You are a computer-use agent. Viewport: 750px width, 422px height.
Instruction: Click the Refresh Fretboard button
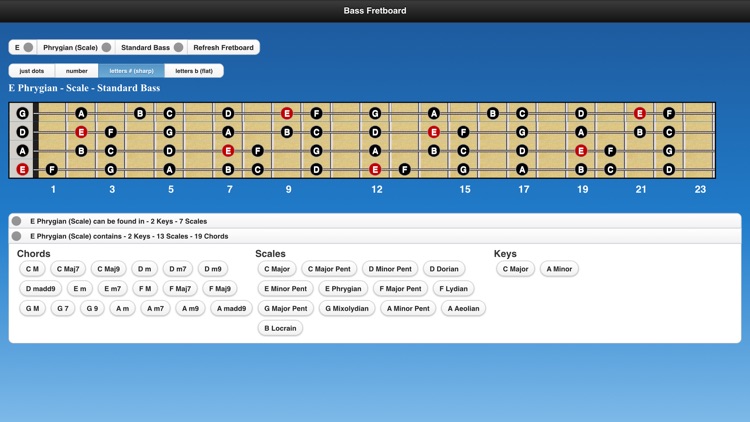[x=223, y=47]
